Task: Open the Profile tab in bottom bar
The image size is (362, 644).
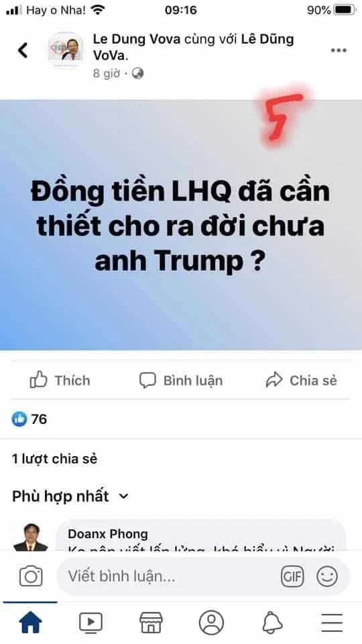Action: (x=211, y=623)
